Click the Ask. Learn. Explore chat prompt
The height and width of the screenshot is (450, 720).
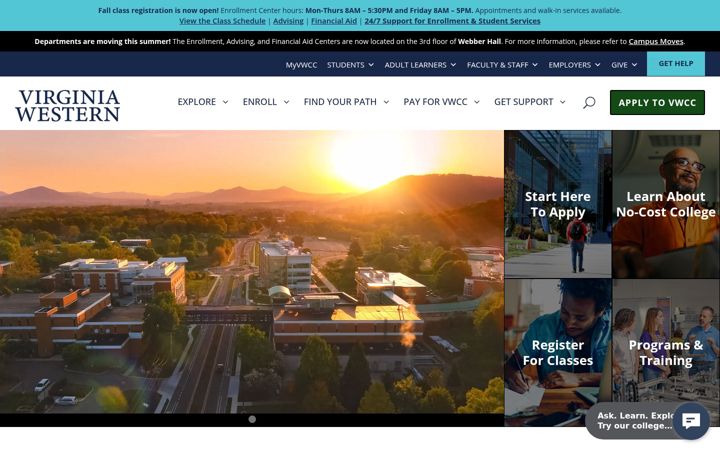635,421
